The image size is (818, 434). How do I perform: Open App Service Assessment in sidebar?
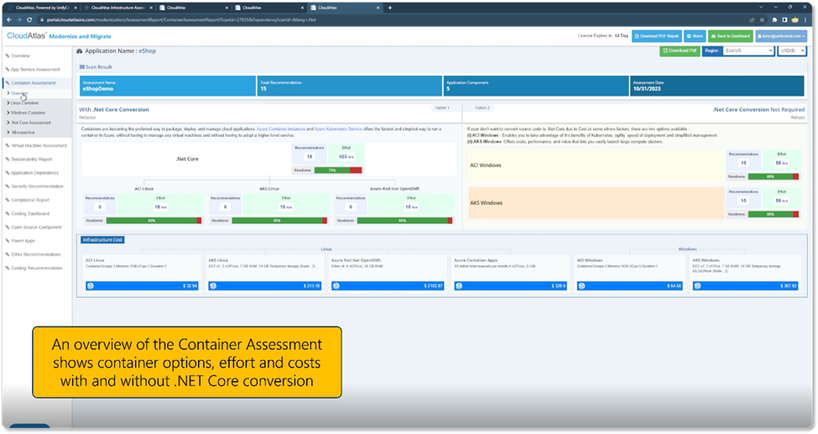coord(33,69)
